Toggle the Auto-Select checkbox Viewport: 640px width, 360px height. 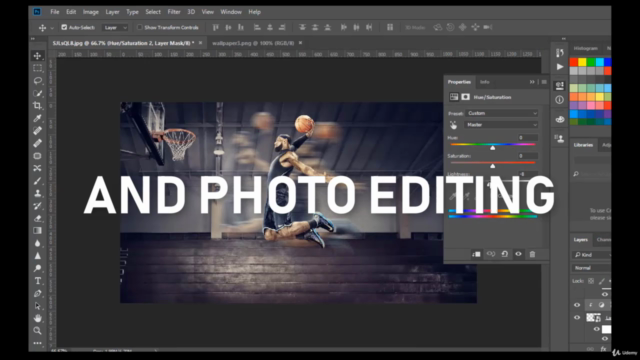(64, 27)
